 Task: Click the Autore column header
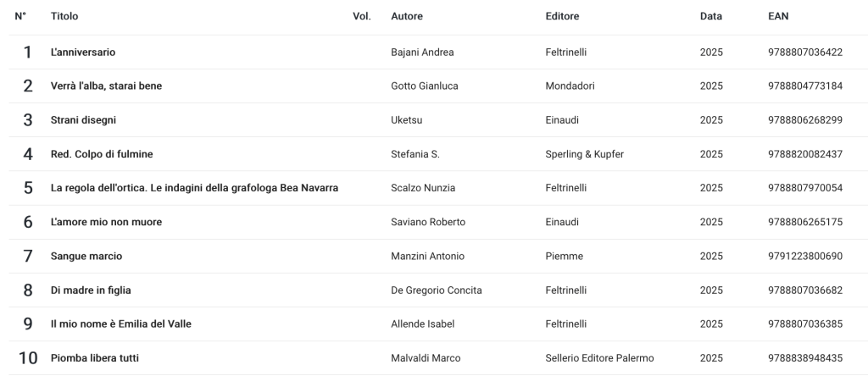(406, 17)
